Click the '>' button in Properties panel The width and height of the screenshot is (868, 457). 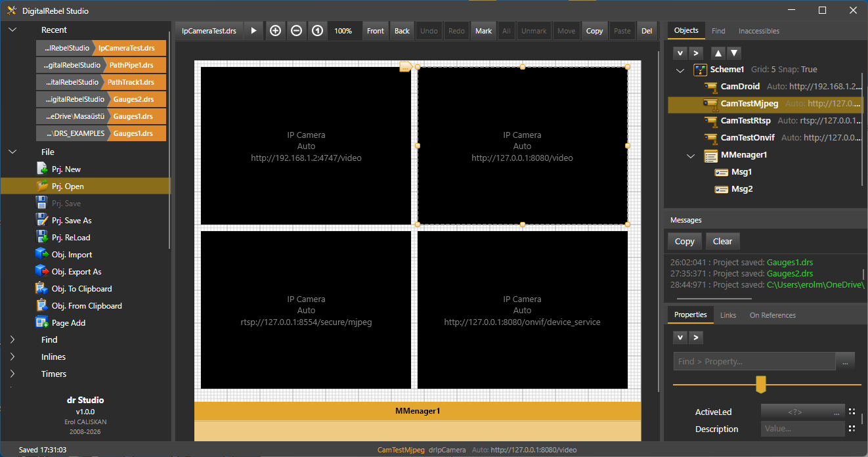click(x=696, y=337)
